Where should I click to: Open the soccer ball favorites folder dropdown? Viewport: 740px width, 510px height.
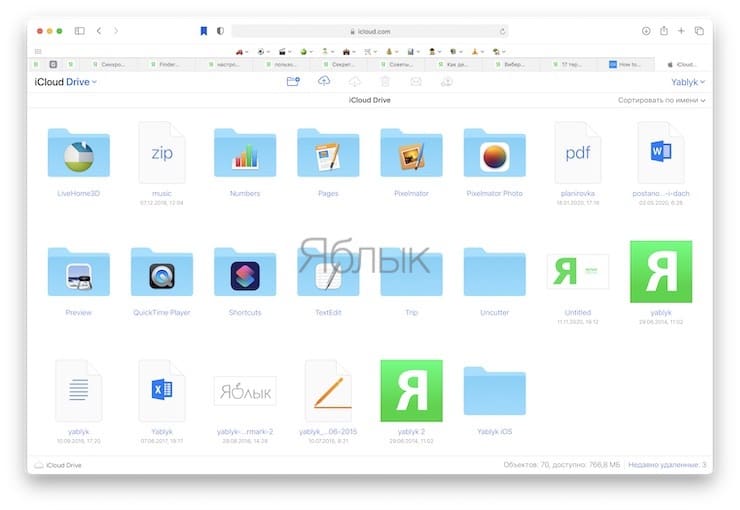click(263, 51)
